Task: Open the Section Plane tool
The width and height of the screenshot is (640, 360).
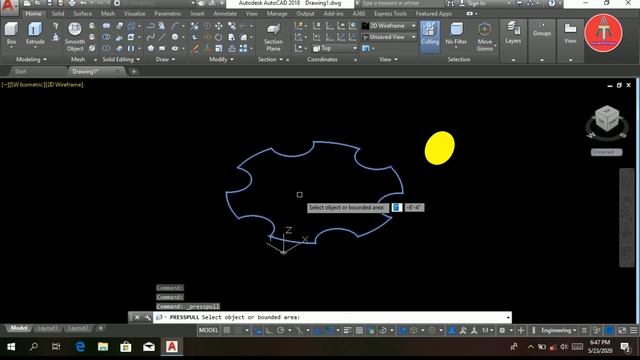Action: point(273,37)
